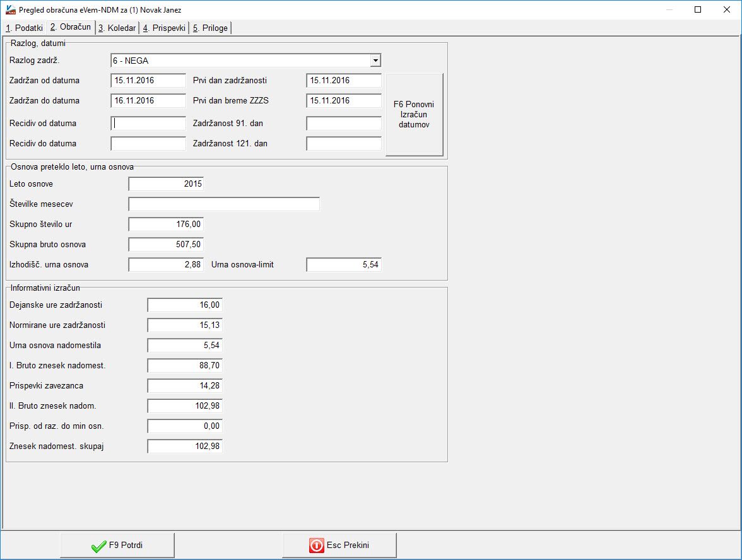Select the Izhodišč. urna osnova field
Image resolution: width=742 pixels, height=560 pixels.
[166, 265]
